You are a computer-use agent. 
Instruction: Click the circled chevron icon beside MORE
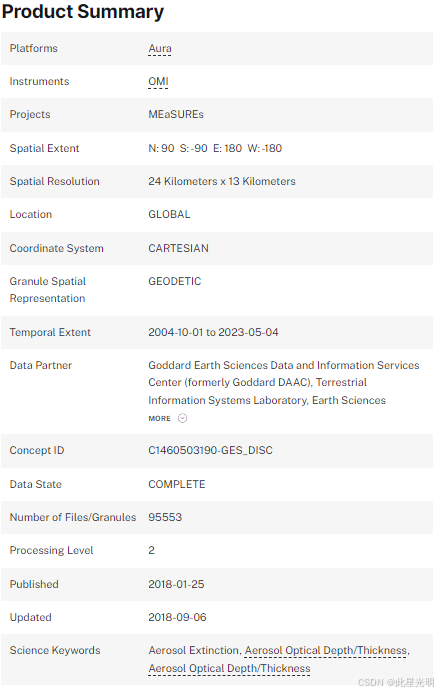(x=182, y=418)
